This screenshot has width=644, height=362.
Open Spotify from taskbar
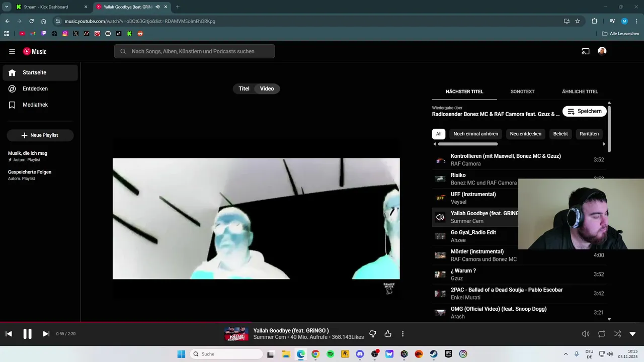[x=331, y=354]
